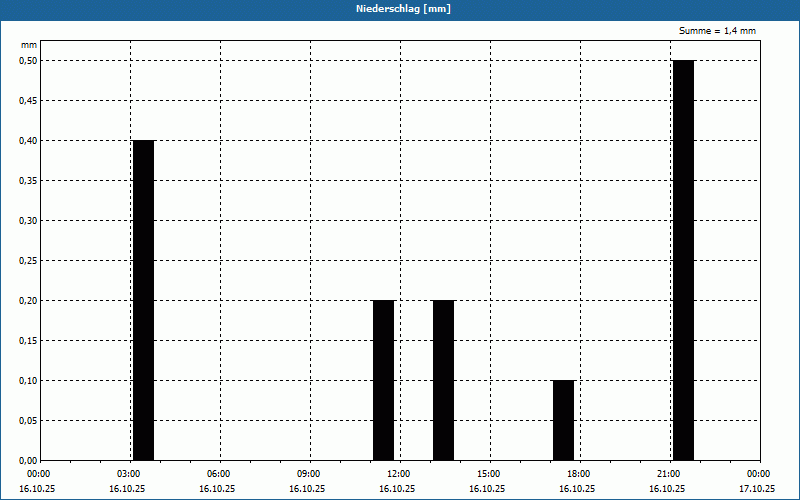The width and height of the screenshot is (800, 500).
Task: Click the 15:00 time label
Action: click(x=491, y=474)
